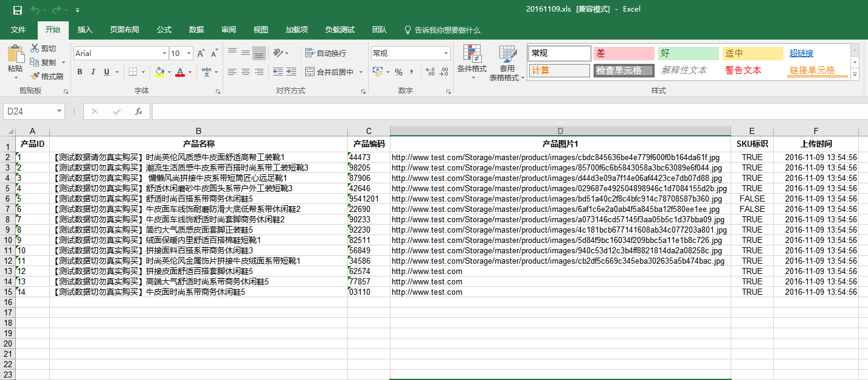Increase indent icon
868x380 pixels.
291,72
